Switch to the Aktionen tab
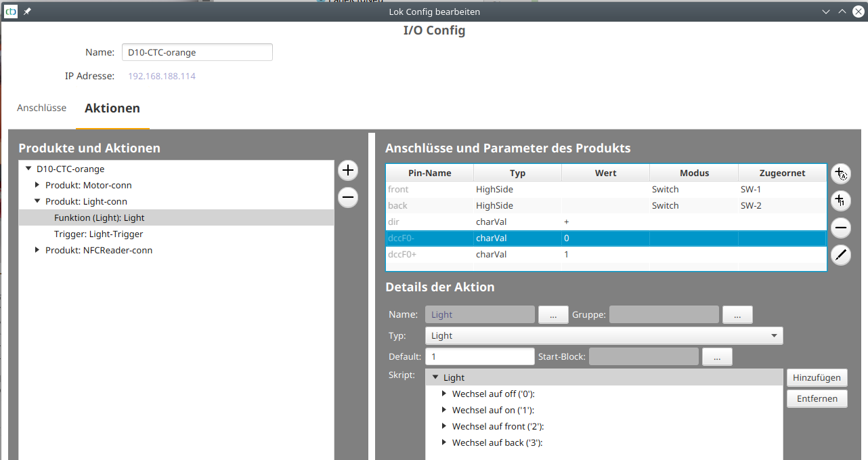Image resolution: width=868 pixels, height=460 pixels. [112, 108]
